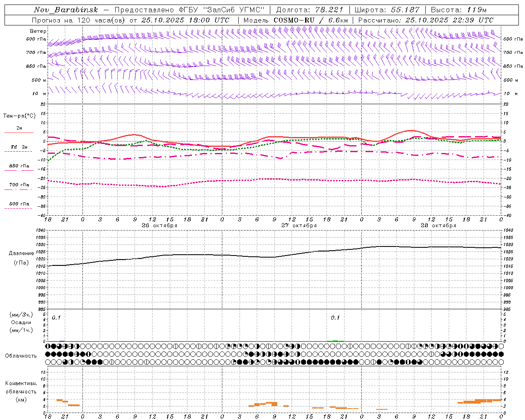Select the (мм/1ч.) precipitation unit label
This screenshot has width=525, height=420.
coord(21,330)
